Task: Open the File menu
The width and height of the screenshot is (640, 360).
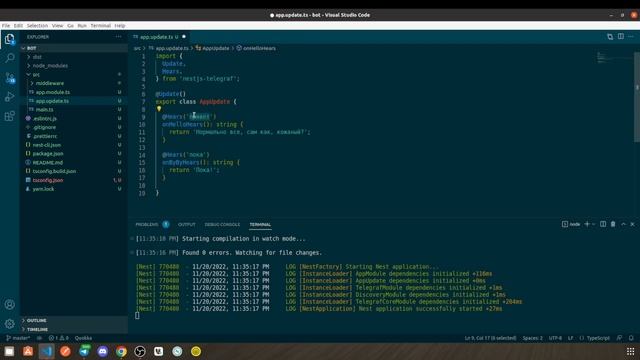Action: (x=6, y=25)
